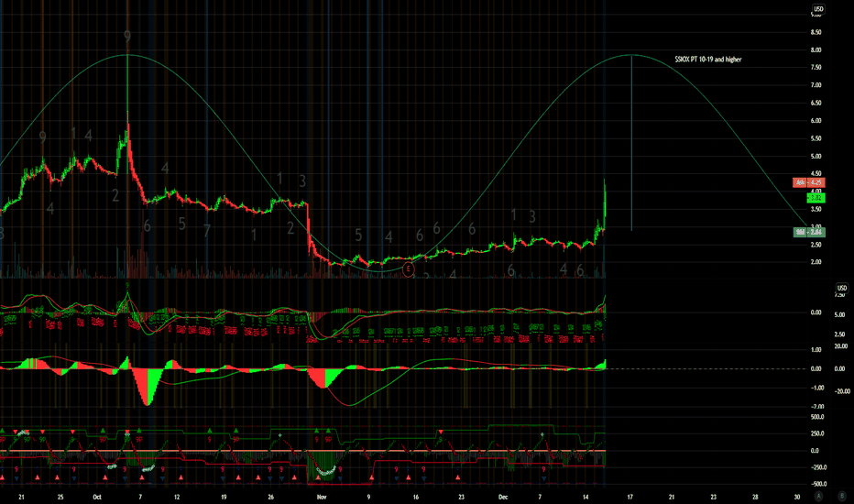
Task: Click the -250.0 value on bottom pane axis
Action: click(817, 467)
